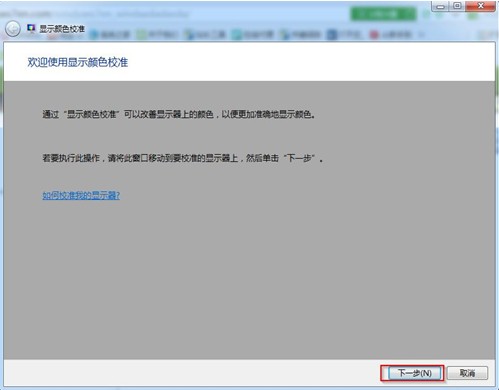The height and width of the screenshot is (390, 499).
Task: Click the paragraph starting with 若要执行此操作
Action: pyautogui.click(x=183, y=158)
